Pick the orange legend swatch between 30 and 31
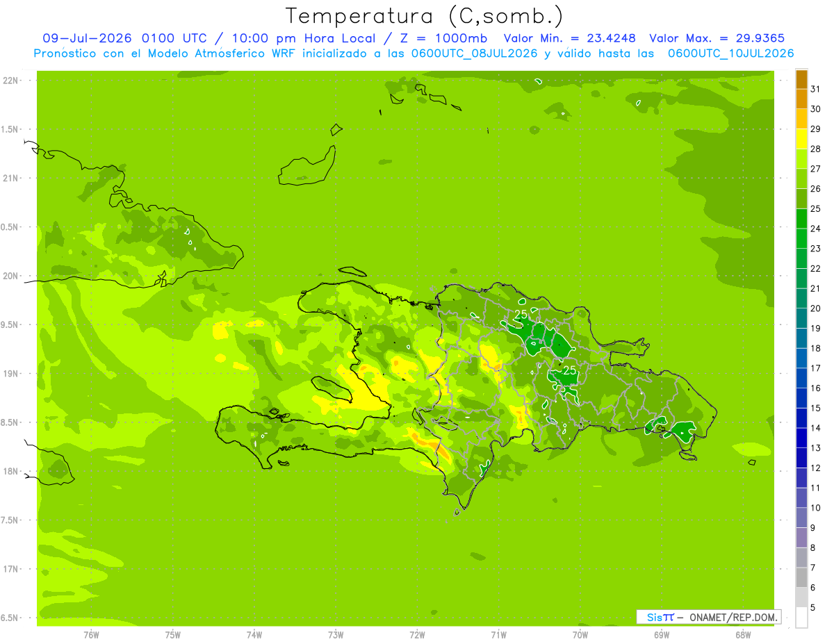The width and height of the screenshot is (834, 644). [x=801, y=99]
